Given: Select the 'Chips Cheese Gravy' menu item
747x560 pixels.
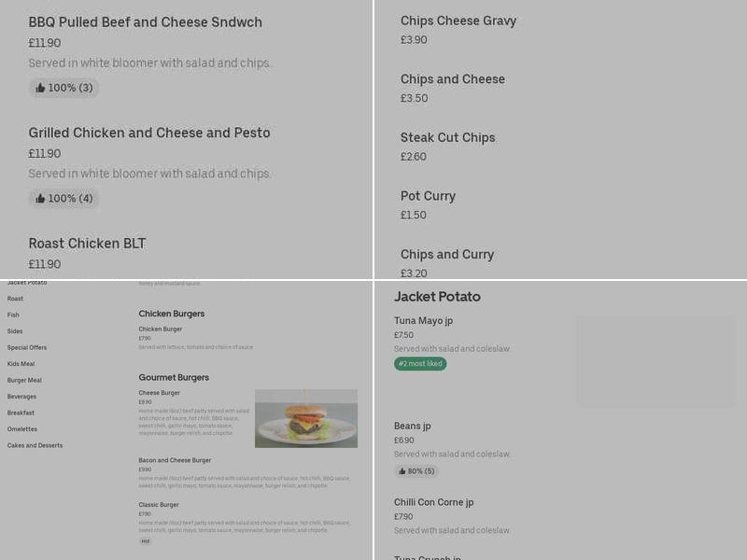Looking at the screenshot, I should [457, 20].
